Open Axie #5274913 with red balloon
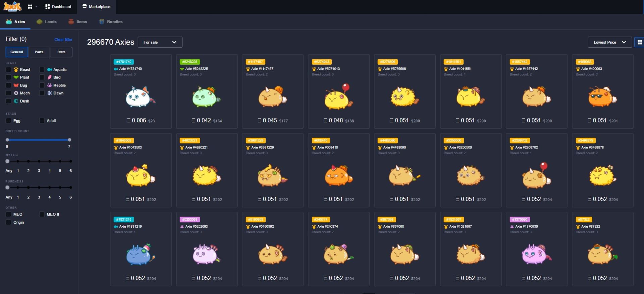 (338, 97)
